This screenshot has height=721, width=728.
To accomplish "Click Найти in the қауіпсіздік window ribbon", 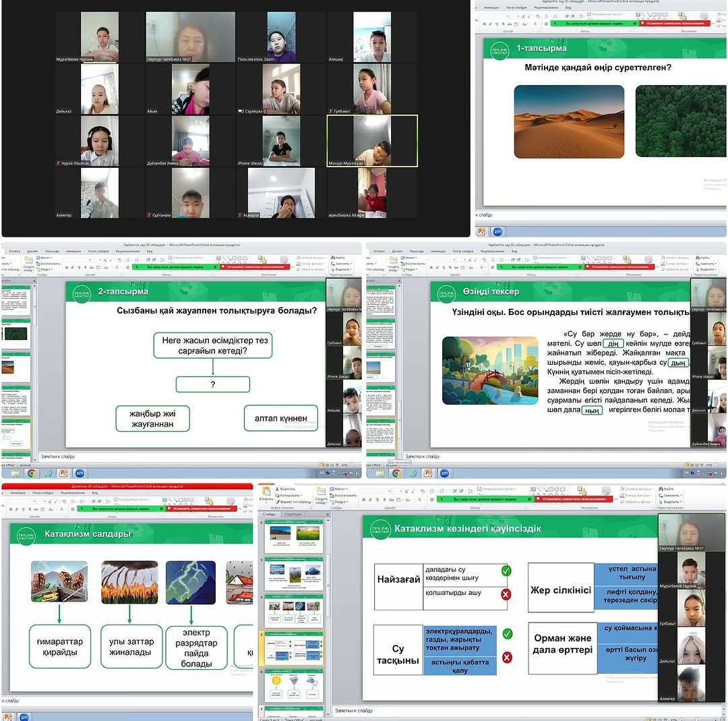I will coord(666,489).
